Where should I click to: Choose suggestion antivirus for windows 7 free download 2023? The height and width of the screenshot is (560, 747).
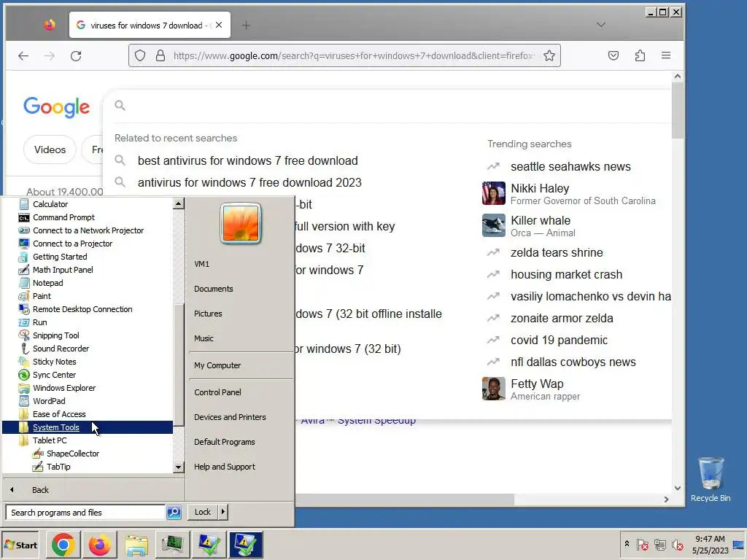click(249, 182)
